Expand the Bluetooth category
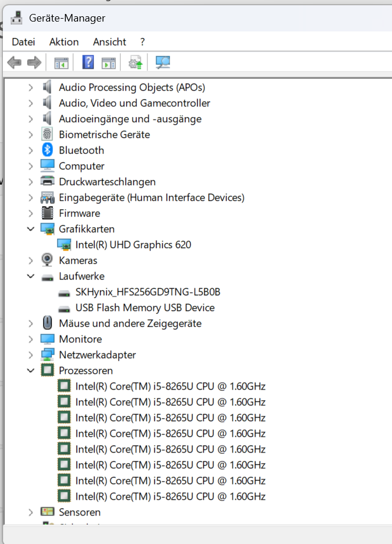The height and width of the screenshot is (544, 392). tap(31, 150)
